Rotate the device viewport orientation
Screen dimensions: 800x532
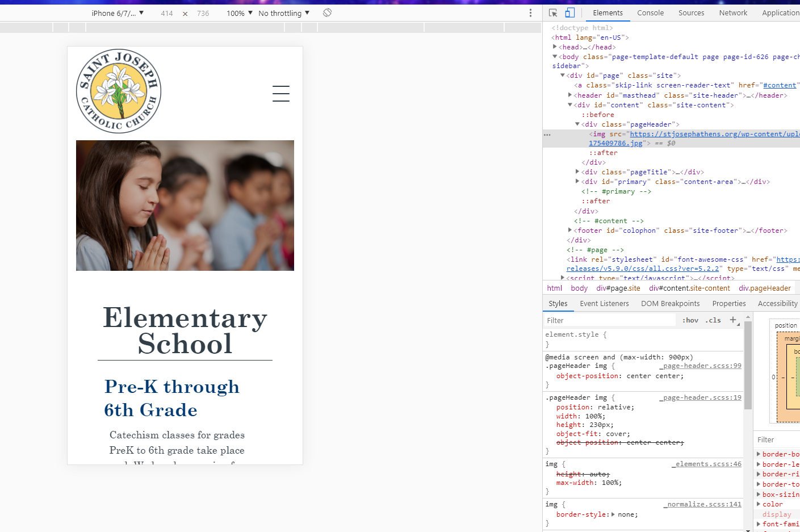(327, 13)
